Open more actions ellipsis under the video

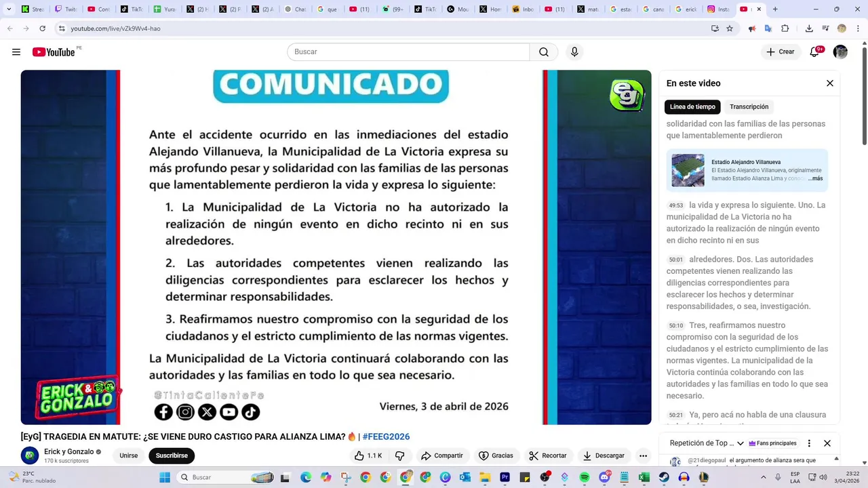(x=643, y=456)
